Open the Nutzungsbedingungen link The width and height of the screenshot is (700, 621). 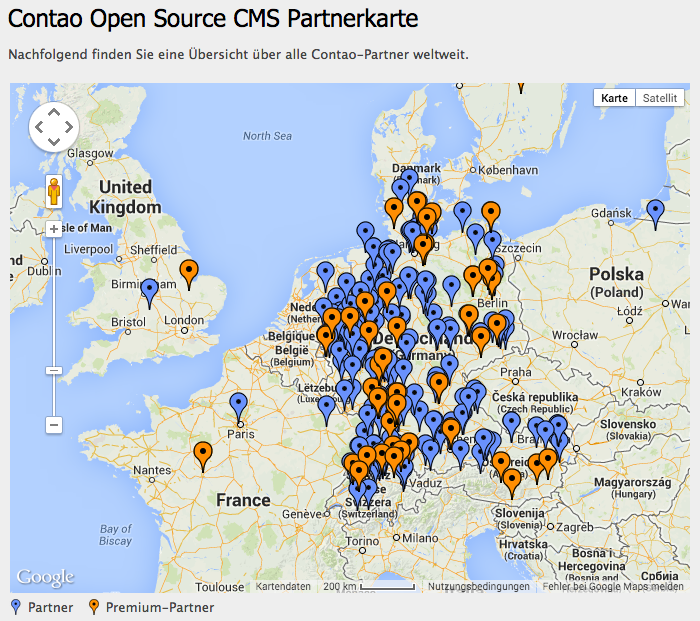[x=479, y=586]
